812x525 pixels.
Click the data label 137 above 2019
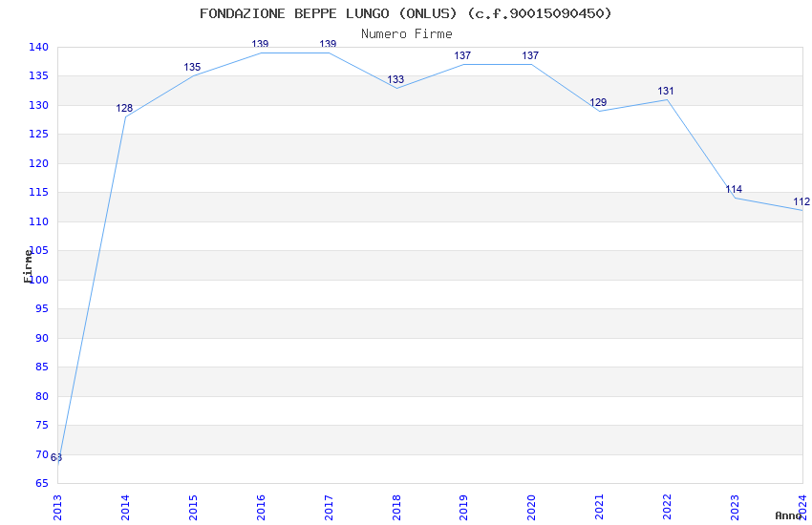coord(462,55)
